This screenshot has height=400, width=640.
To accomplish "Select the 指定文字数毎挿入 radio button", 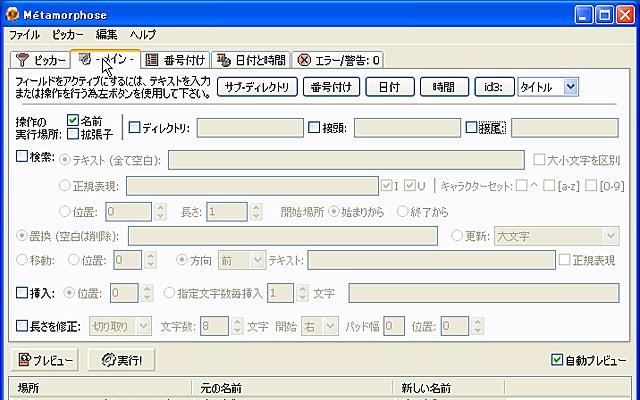I will click(169, 293).
